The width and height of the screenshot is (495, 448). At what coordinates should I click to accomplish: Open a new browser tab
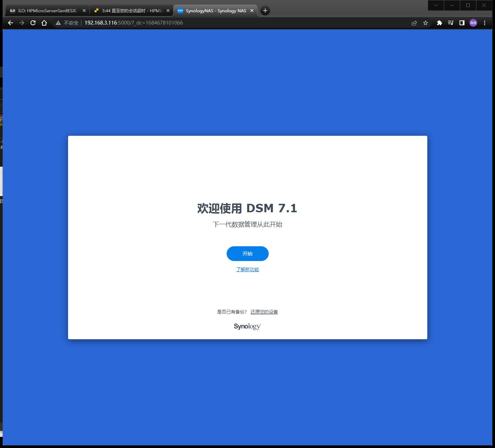(x=265, y=11)
